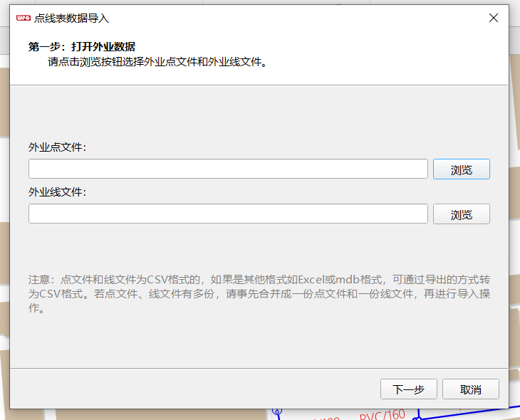Proceed with the 下一步 button
The image size is (520, 420).
point(408,389)
